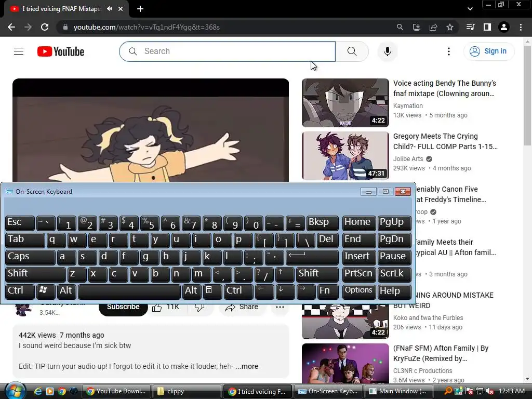Screen dimensions: 532x399
Task: Click the browser back arrow
Action: [11, 27]
